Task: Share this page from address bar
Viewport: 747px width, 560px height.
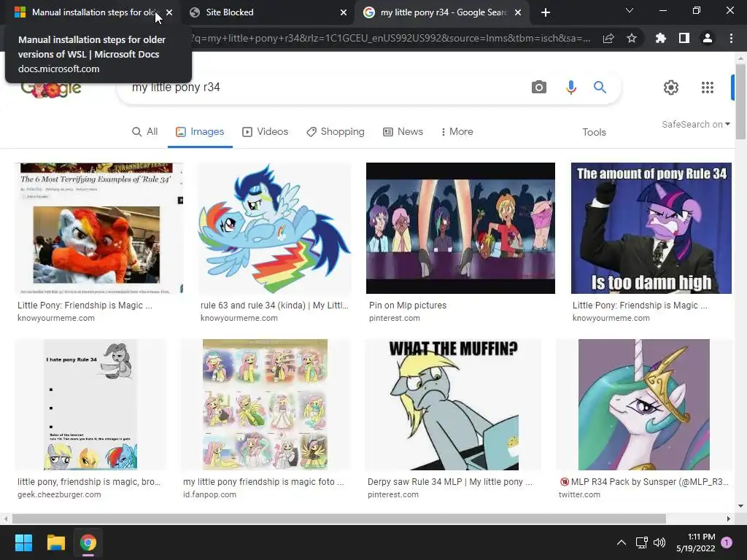Action: 608,38
